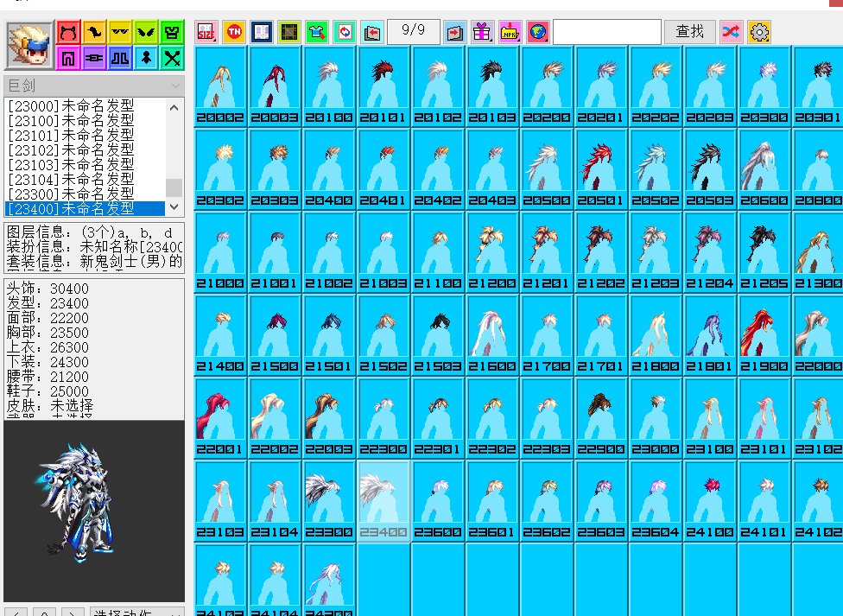Open settings with the gear icon
Viewport: 843px width, 616px height.
click(x=758, y=33)
